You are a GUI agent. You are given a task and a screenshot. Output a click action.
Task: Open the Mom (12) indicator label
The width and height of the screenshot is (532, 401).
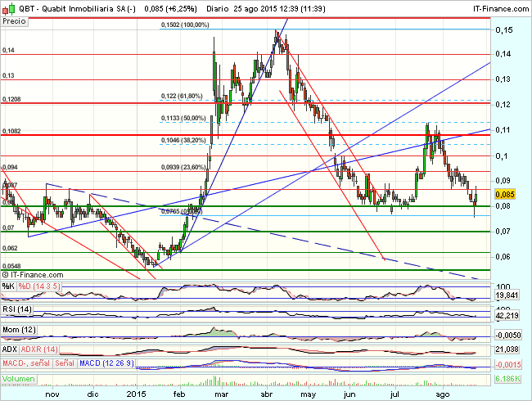point(19,330)
